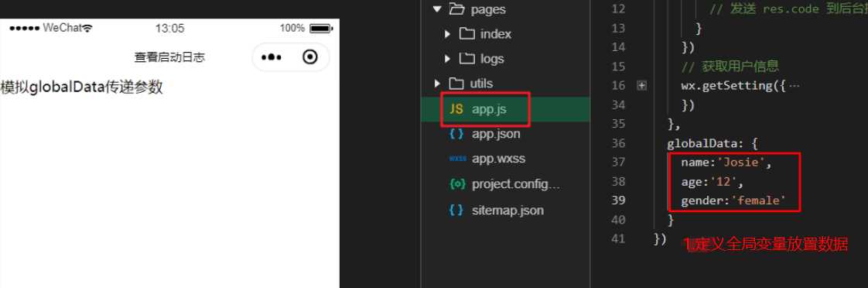Expand the utils folder arrow
This screenshot has height=288, width=868.
coord(437,84)
